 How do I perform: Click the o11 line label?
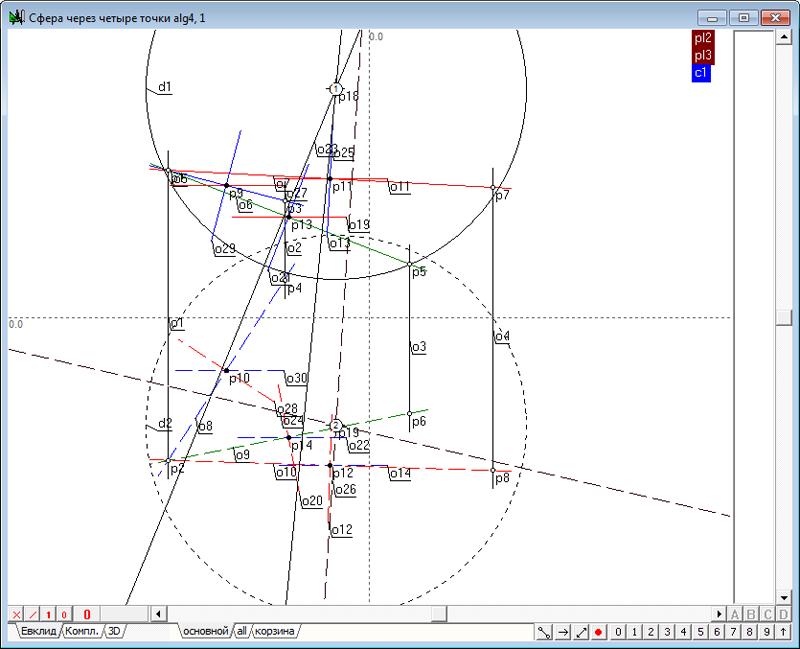(x=400, y=187)
